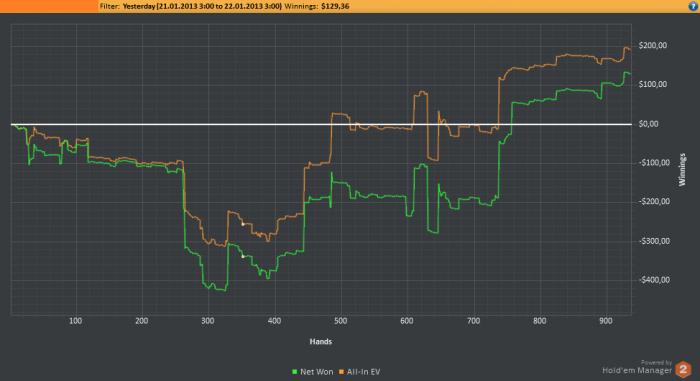Click the 700 hands axis label

point(473,321)
